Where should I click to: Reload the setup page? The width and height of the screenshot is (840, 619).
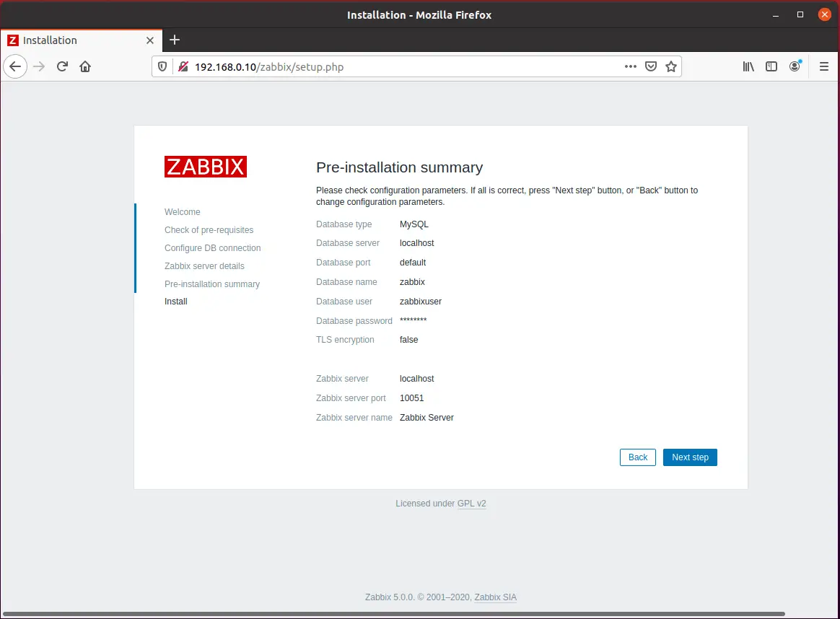pos(62,66)
